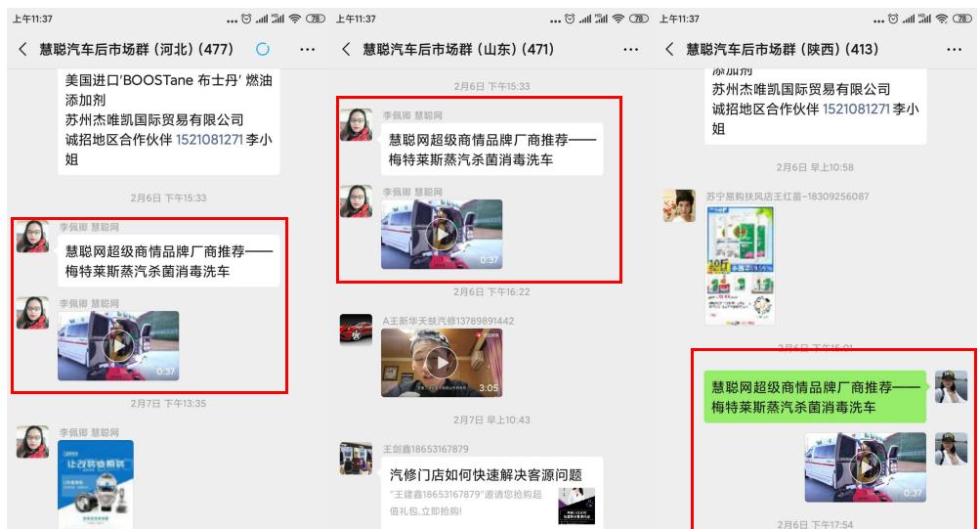Tap phone number 1521081271 in 河北 chat
The height and width of the screenshot is (529, 980).
(209, 140)
